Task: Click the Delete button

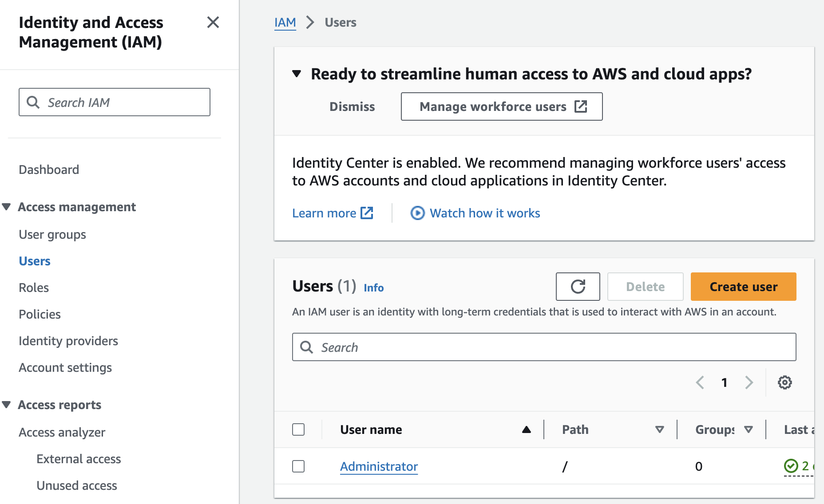Action: (645, 287)
